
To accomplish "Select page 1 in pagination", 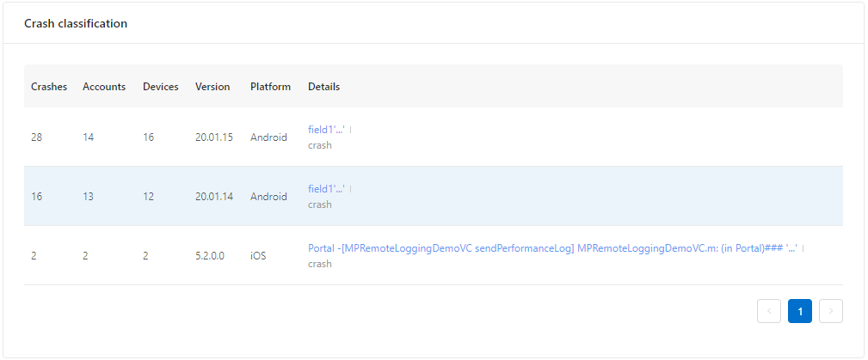I will click(x=800, y=311).
